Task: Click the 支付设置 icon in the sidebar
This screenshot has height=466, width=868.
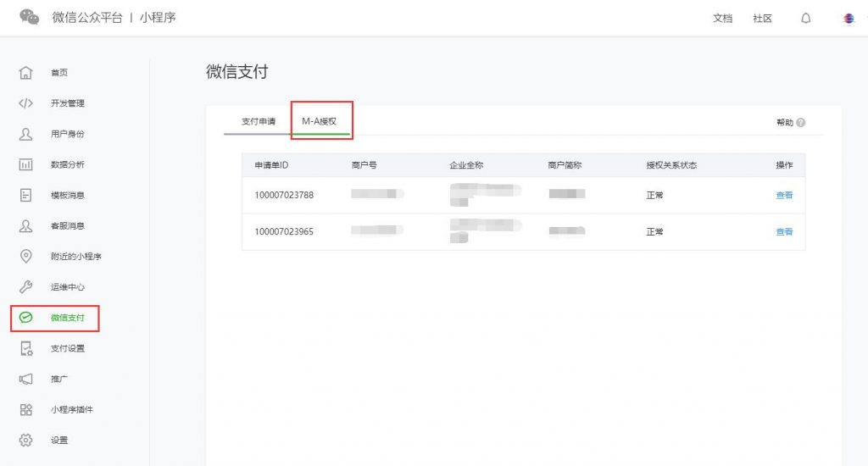Action: pyautogui.click(x=26, y=348)
